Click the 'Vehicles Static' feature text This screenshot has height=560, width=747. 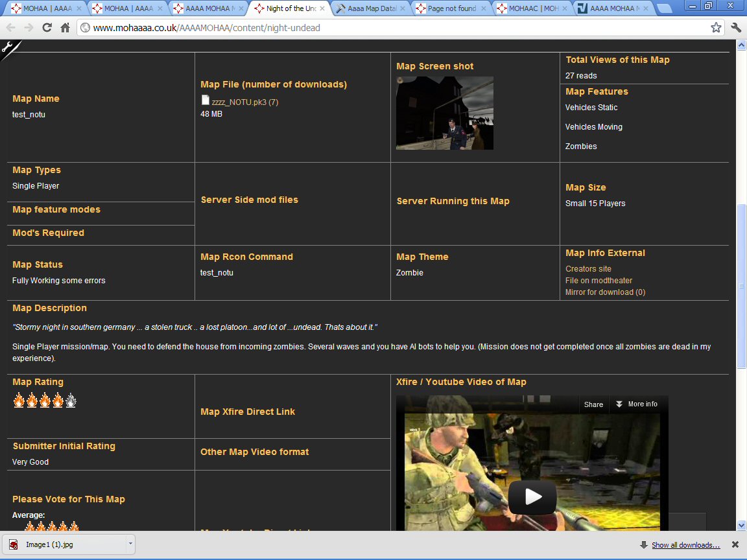pos(591,108)
